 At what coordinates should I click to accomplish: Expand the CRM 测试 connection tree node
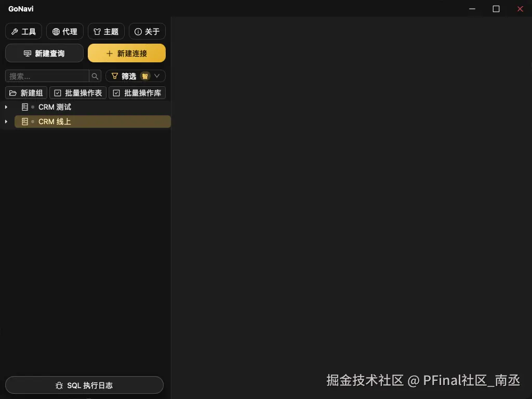(x=6, y=107)
